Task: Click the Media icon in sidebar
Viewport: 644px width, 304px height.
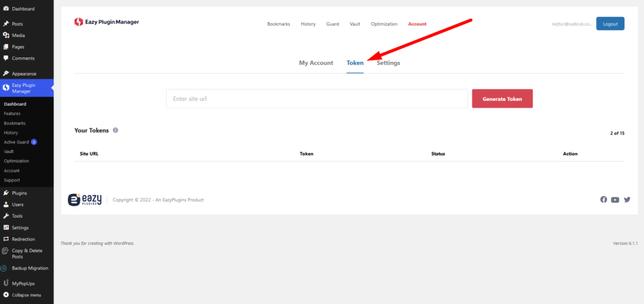Action: coord(6,35)
